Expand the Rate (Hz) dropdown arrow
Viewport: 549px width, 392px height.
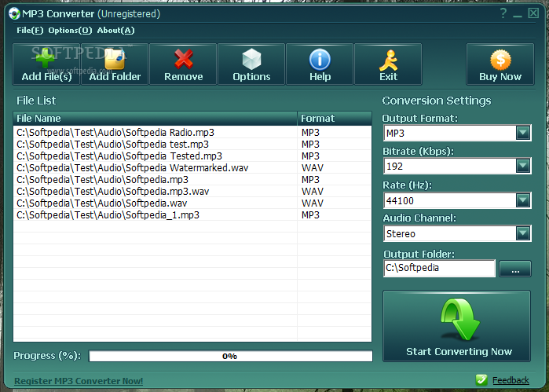click(x=523, y=200)
